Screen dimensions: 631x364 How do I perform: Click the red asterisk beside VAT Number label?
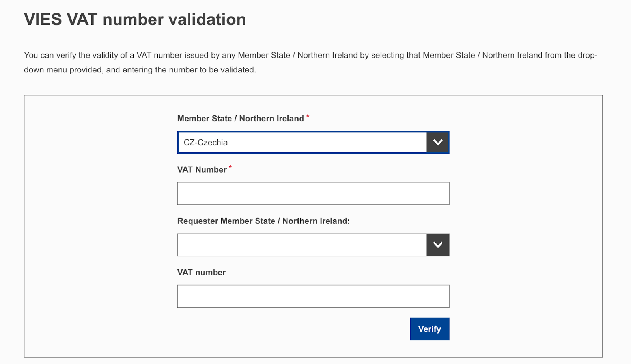click(230, 167)
